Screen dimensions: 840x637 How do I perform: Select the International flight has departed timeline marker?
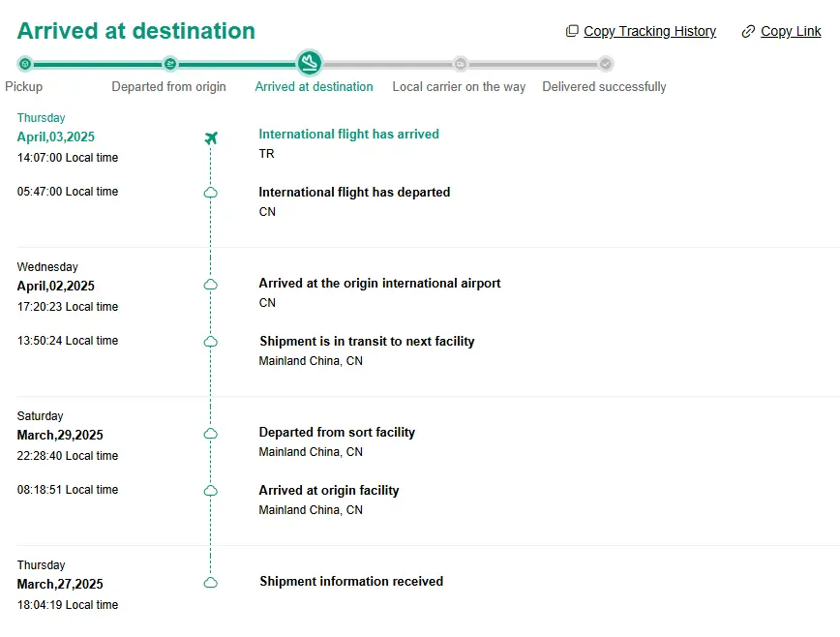pos(211,193)
